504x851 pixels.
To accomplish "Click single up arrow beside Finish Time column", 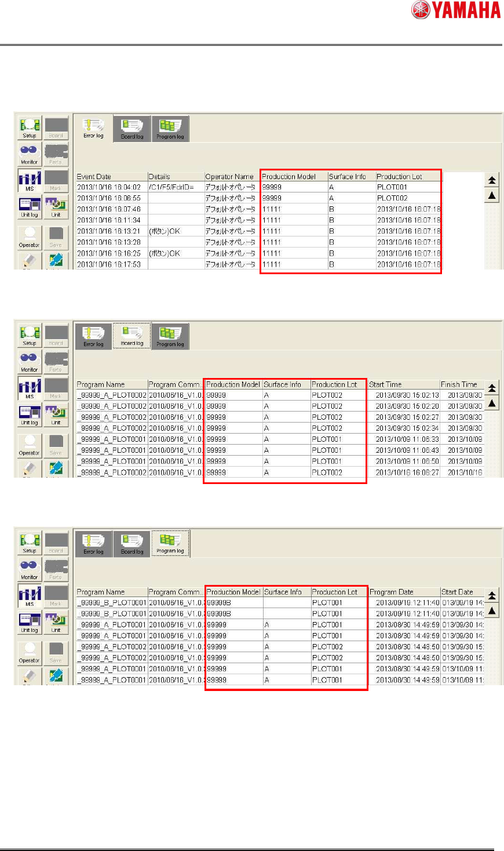I will click(492, 403).
